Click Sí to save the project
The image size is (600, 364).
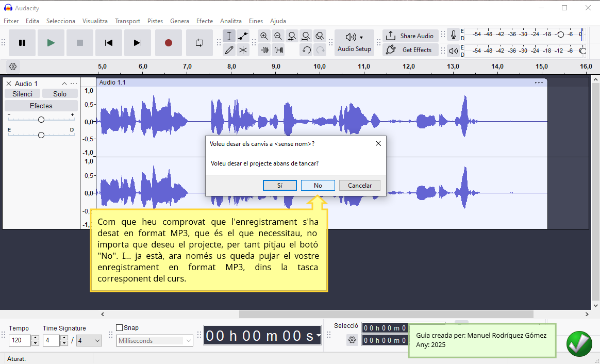tap(280, 185)
